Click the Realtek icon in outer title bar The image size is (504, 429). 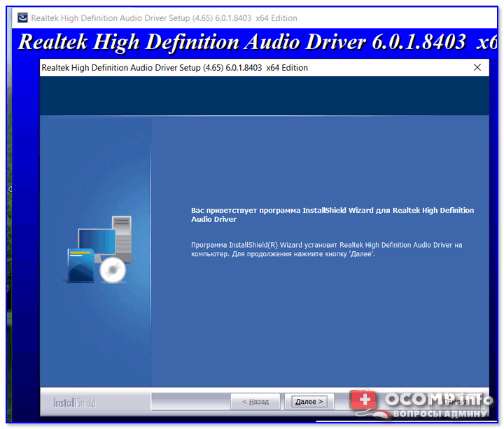tap(21, 17)
